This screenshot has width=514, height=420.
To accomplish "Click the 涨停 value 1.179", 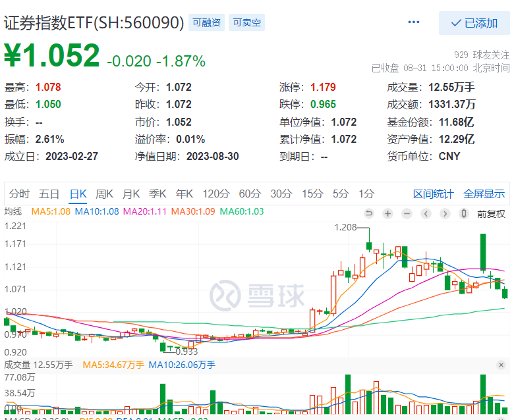I will (323, 88).
